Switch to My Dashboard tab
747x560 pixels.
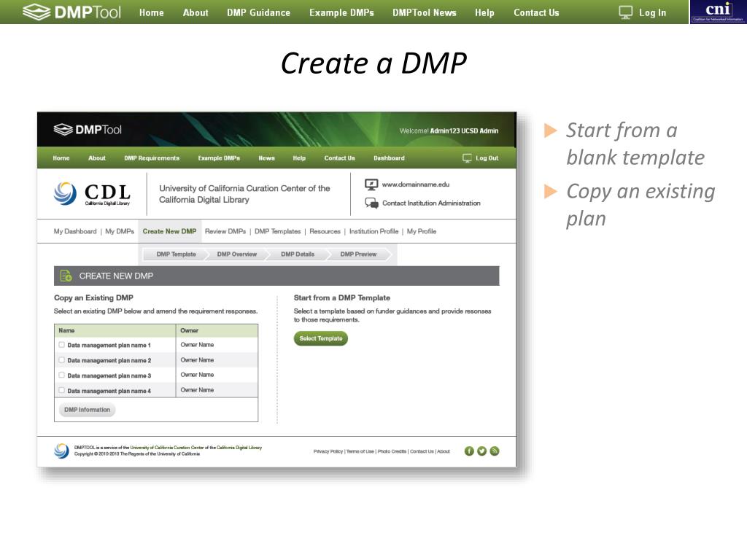click(x=75, y=231)
